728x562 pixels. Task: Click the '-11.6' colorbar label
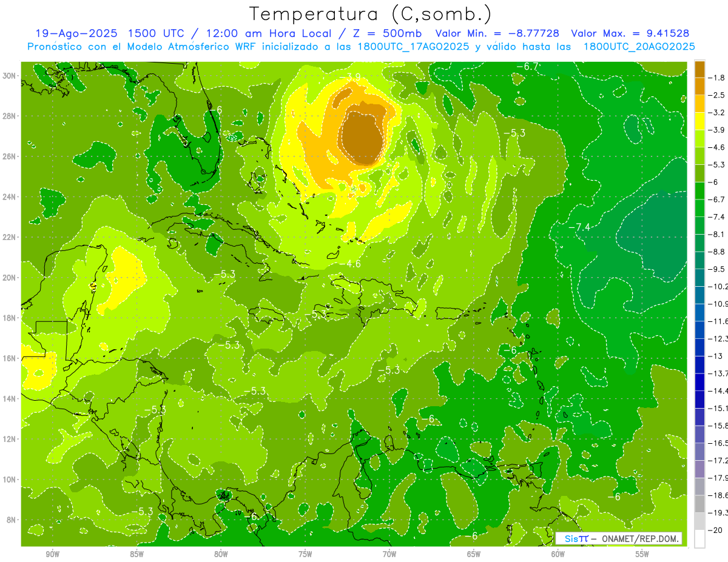pos(718,321)
